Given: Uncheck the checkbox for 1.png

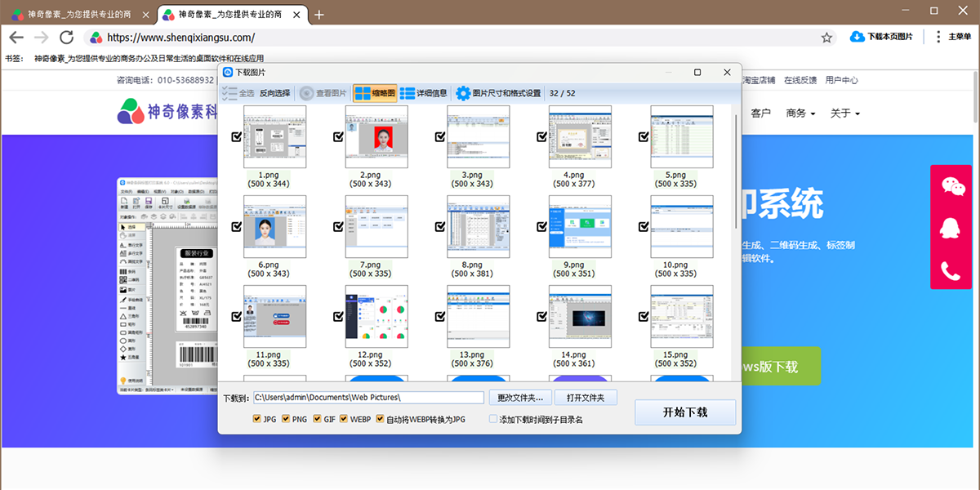Looking at the screenshot, I should pyautogui.click(x=237, y=137).
